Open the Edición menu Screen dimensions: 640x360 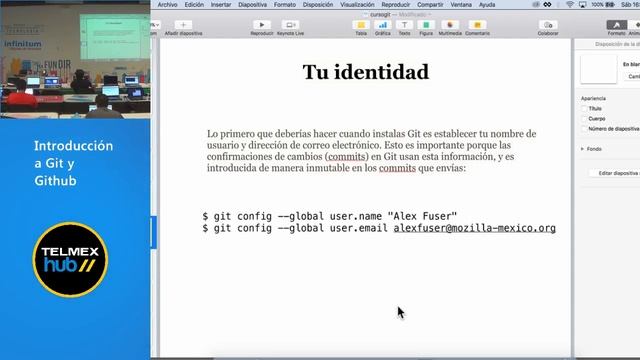point(194,4)
